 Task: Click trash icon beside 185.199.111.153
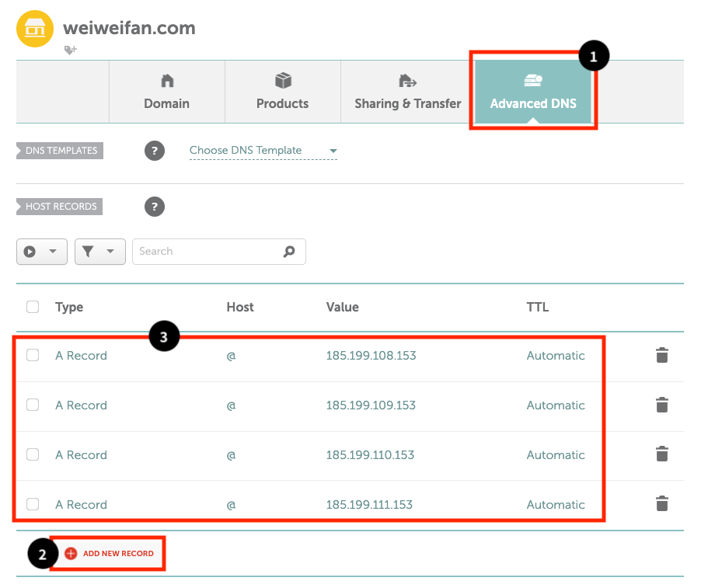tap(661, 505)
